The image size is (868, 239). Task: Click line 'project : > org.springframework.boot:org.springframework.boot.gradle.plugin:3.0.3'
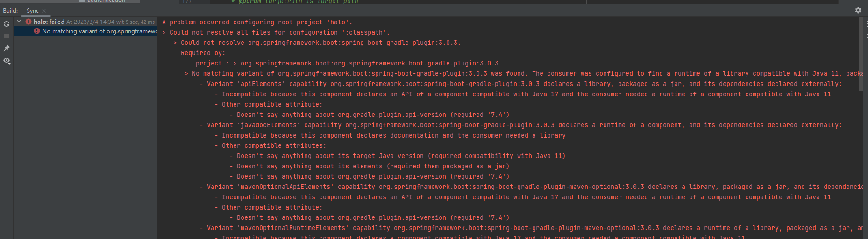pos(347,63)
